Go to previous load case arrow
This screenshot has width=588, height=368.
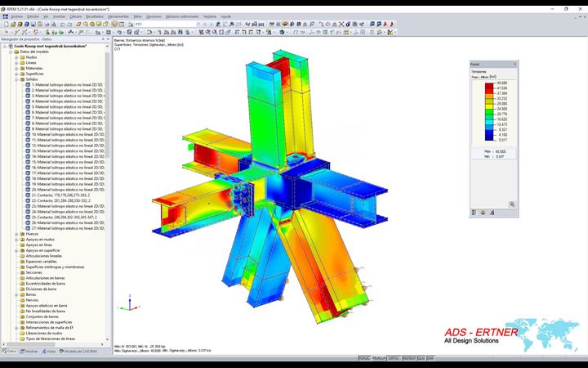(206, 24)
